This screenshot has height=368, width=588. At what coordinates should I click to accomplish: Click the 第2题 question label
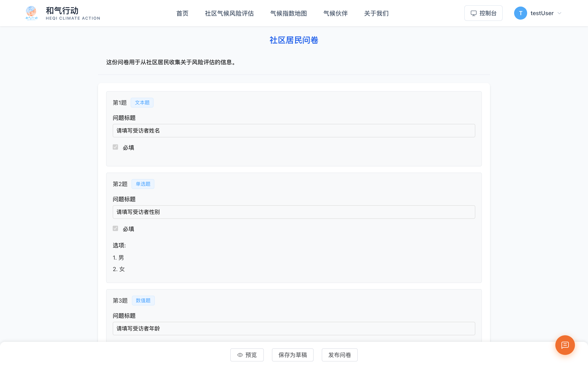120,184
